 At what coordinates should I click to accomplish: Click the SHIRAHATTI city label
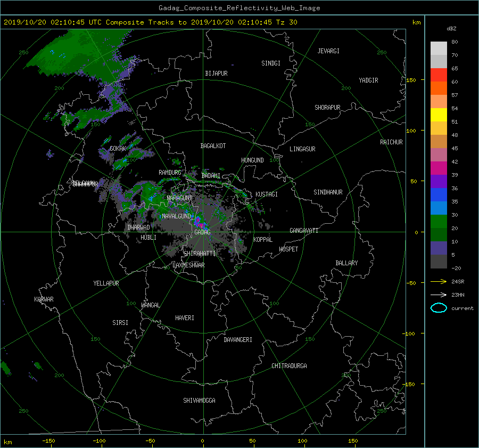coord(200,254)
